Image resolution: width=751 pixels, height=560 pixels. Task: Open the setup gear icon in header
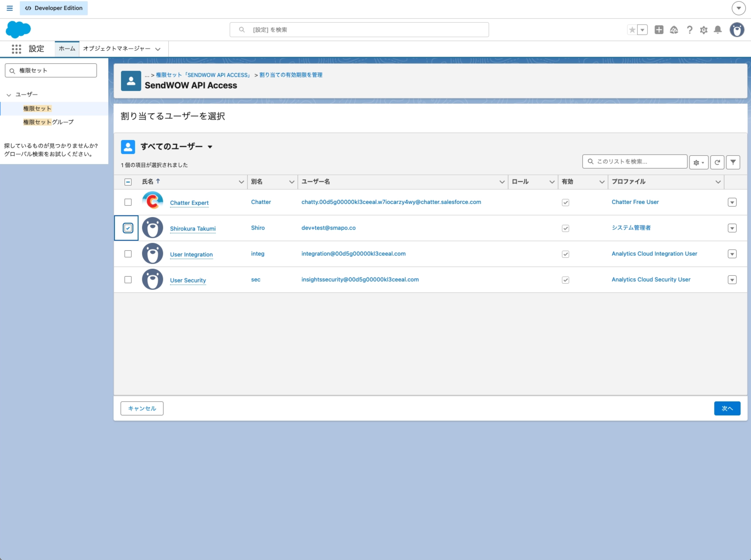pos(704,30)
